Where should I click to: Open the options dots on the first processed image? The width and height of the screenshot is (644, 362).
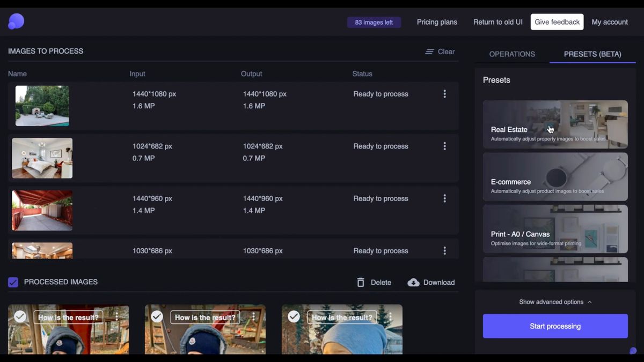click(x=117, y=317)
